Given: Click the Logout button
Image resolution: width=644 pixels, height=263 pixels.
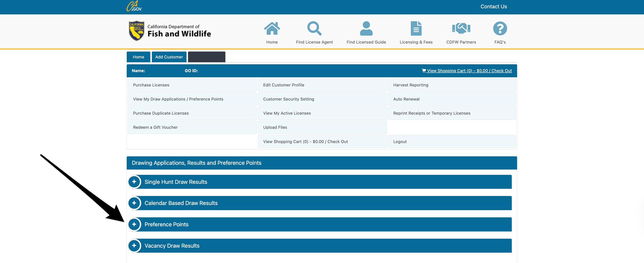Looking at the screenshot, I should coord(452,142).
